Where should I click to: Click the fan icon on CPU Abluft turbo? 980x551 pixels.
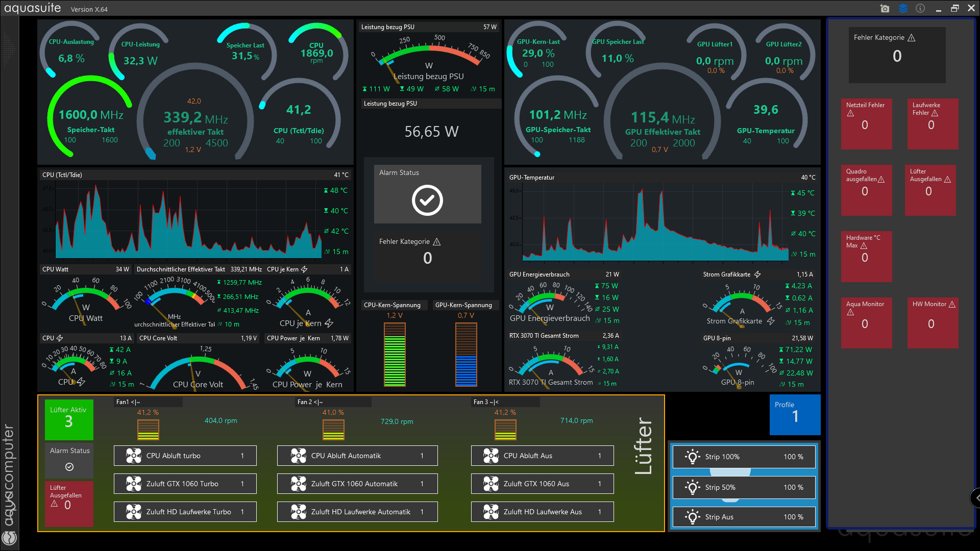click(134, 456)
